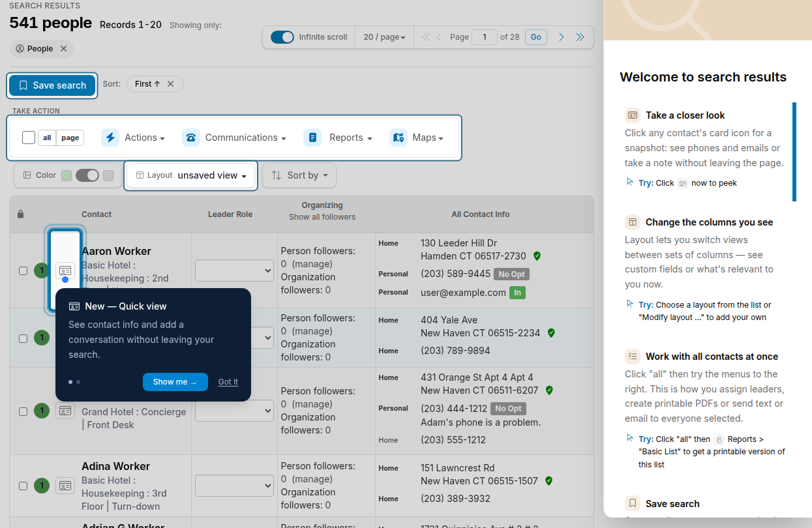This screenshot has width=812, height=528.
Task: Click Work with all contacts icon in help panel
Action: pyautogui.click(x=633, y=357)
